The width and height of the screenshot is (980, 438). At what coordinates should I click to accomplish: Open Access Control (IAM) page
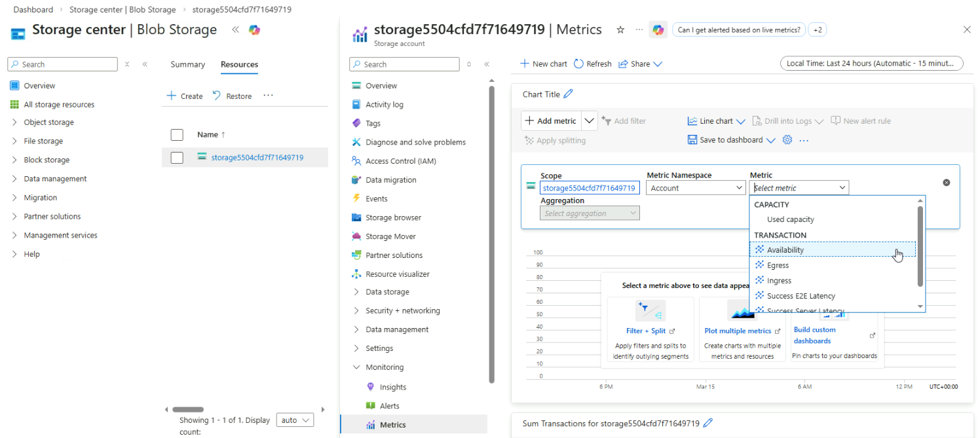pyautogui.click(x=400, y=161)
